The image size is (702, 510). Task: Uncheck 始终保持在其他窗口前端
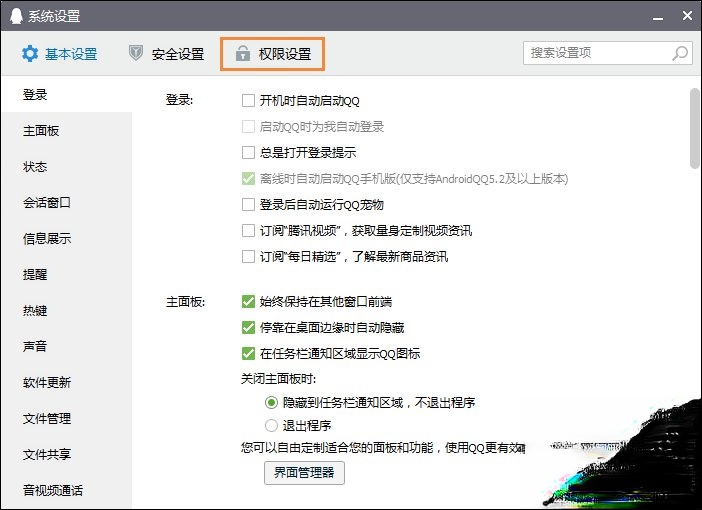(248, 301)
